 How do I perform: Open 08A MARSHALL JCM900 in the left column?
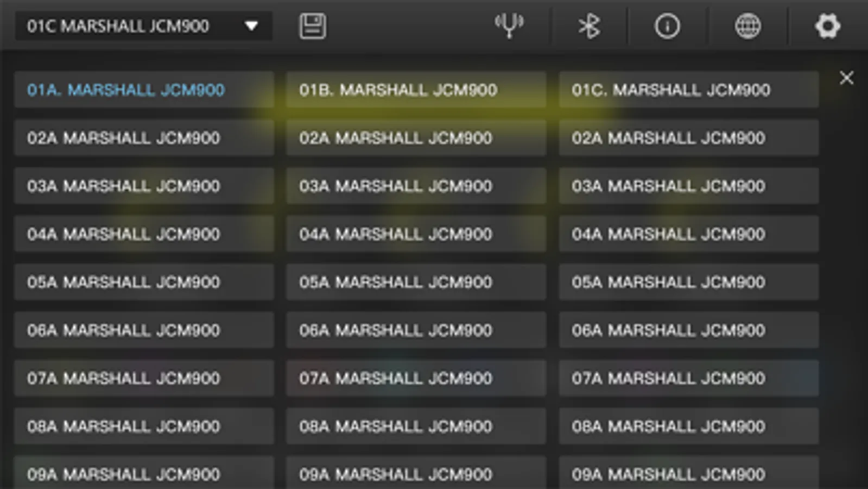point(144,426)
